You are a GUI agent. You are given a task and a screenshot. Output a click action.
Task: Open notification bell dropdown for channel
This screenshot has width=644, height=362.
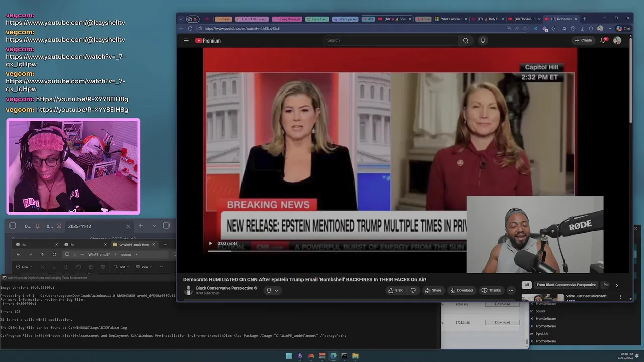click(272, 290)
